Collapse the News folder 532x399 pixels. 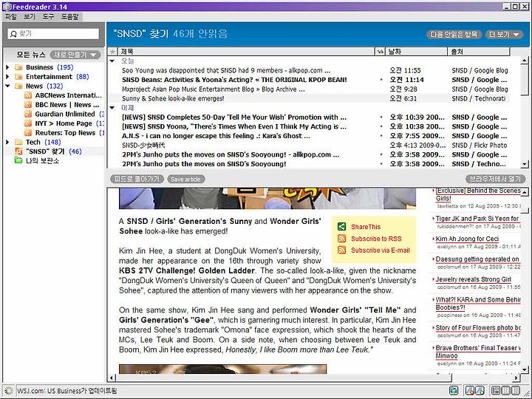(7, 86)
